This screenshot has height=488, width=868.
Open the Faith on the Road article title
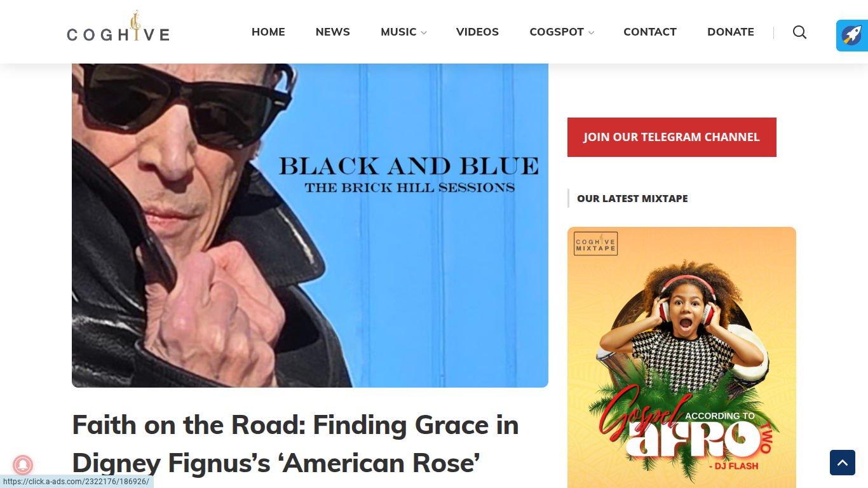click(x=295, y=444)
